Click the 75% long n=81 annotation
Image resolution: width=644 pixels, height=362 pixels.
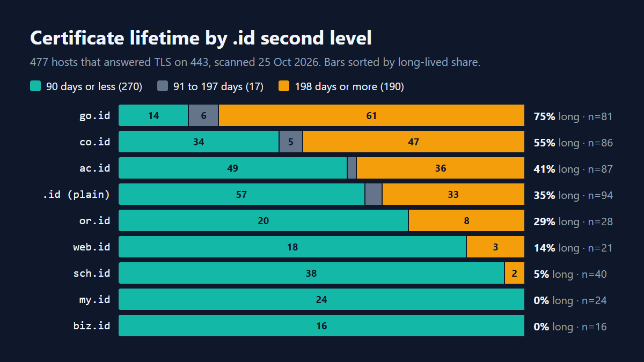point(573,116)
